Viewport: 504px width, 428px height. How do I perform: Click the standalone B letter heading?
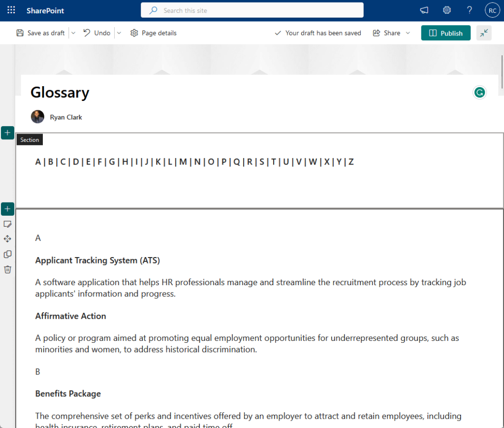(37, 372)
